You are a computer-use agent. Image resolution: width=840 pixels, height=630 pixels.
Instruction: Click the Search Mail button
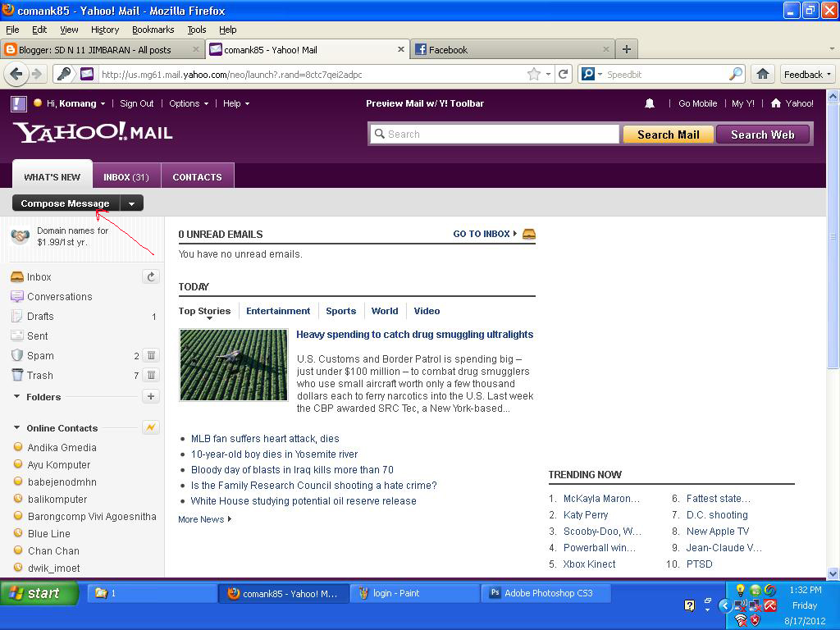click(668, 135)
